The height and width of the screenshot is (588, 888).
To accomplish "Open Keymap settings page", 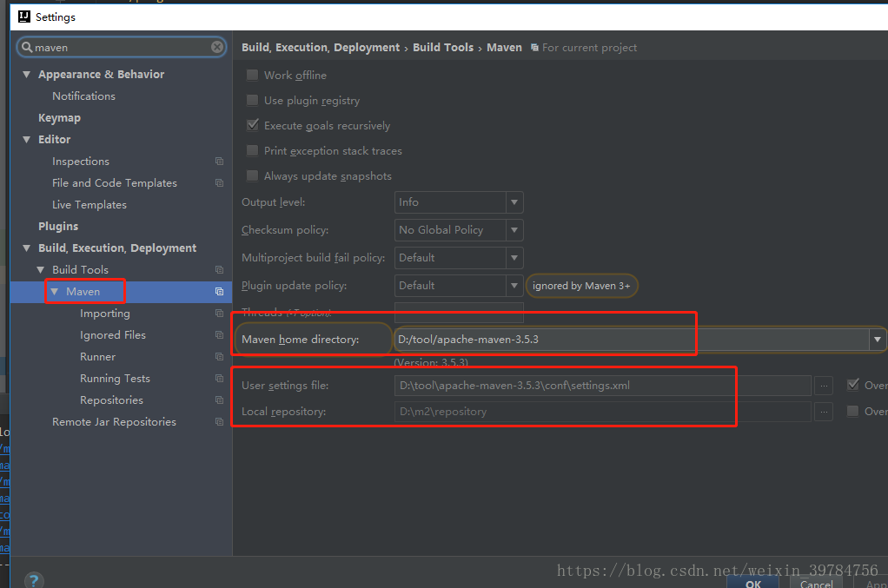I will pyautogui.click(x=59, y=118).
